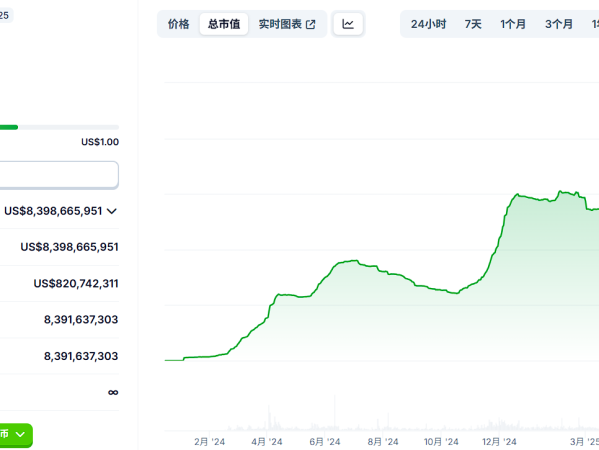
Task: Click the 8月 '24 axis label
Action: pyautogui.click(x=383, y=442)
